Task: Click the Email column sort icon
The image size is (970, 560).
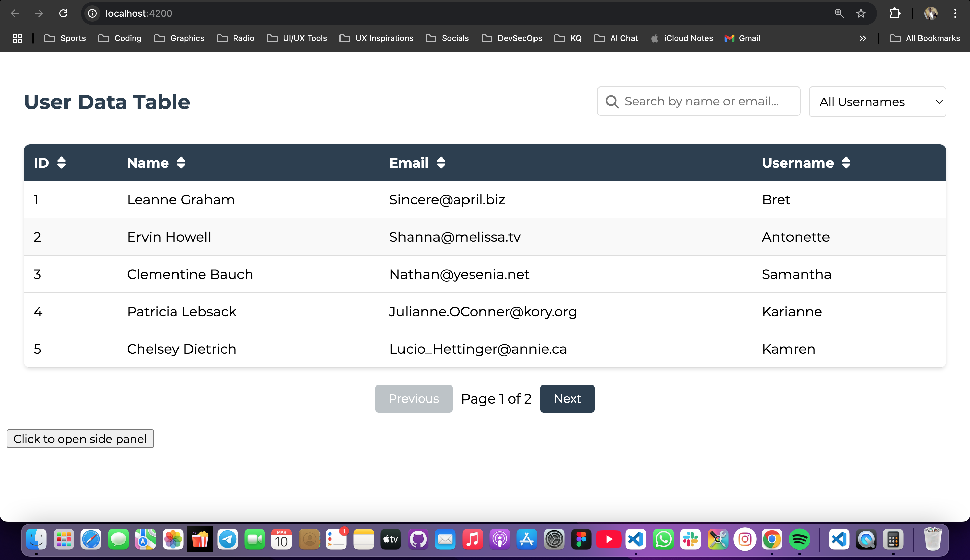Action: (441, 163)
